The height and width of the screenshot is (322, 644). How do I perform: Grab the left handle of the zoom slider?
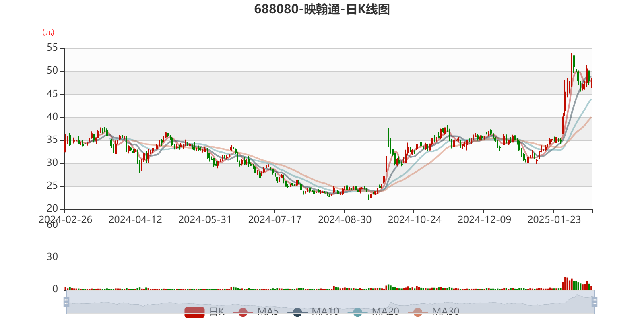(66, 302)
